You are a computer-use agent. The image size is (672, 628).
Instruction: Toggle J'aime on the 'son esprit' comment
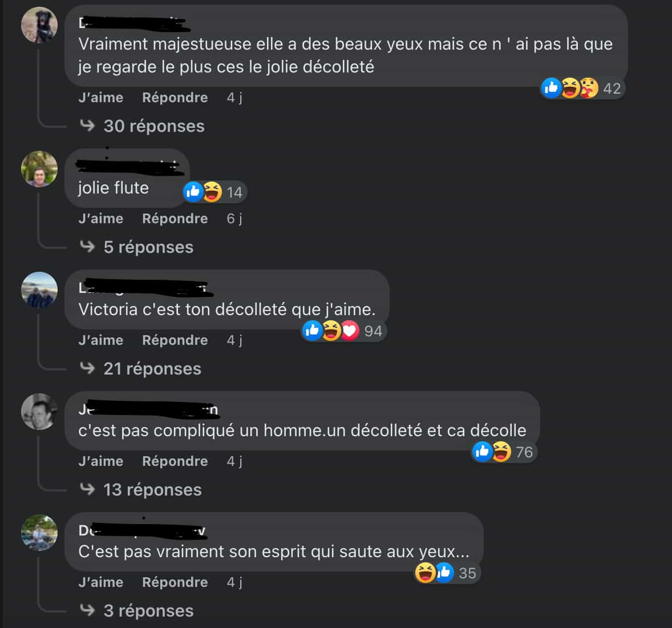click(x=101, y=582)
